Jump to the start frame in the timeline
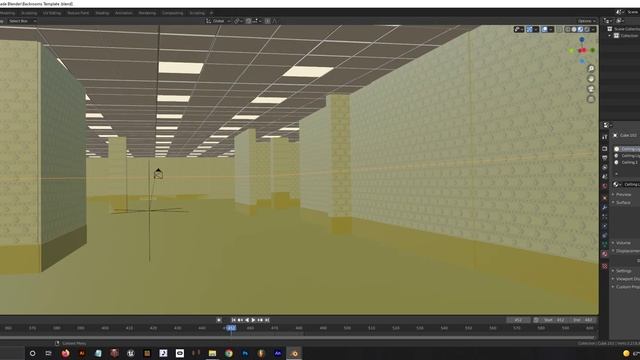This screenshot has height=360, width=640. (233, 320)
